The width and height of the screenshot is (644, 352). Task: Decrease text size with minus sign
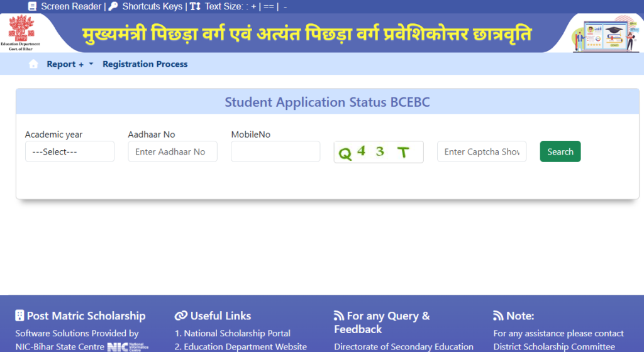pyautogui.click(x=285, y=6)
